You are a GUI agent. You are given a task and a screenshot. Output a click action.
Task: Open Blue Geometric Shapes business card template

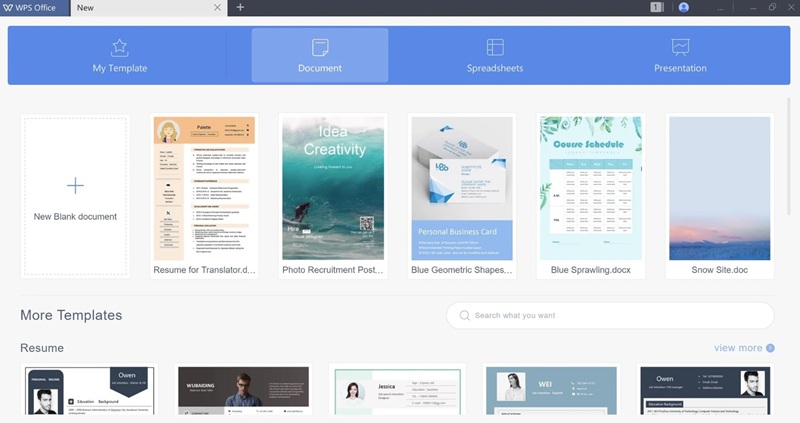coord(462,188)
